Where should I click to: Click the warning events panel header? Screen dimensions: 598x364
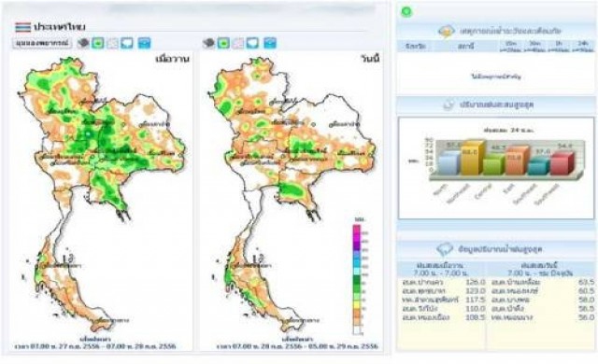(495, 31)
